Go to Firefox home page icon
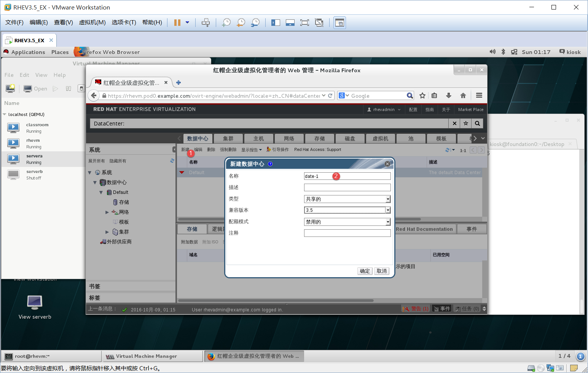 click(x=463, y=95)
